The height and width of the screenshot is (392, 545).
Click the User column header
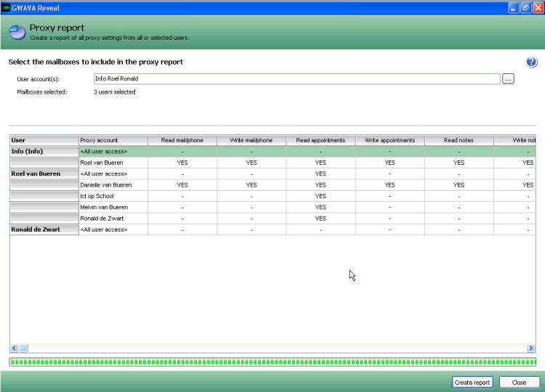pos(44,140)
